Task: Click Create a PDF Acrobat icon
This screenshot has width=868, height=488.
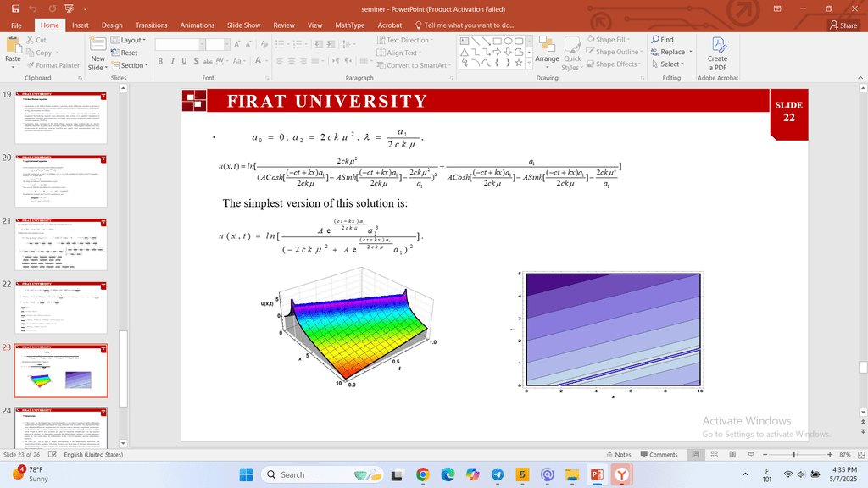Action: [x=717, y=53]
